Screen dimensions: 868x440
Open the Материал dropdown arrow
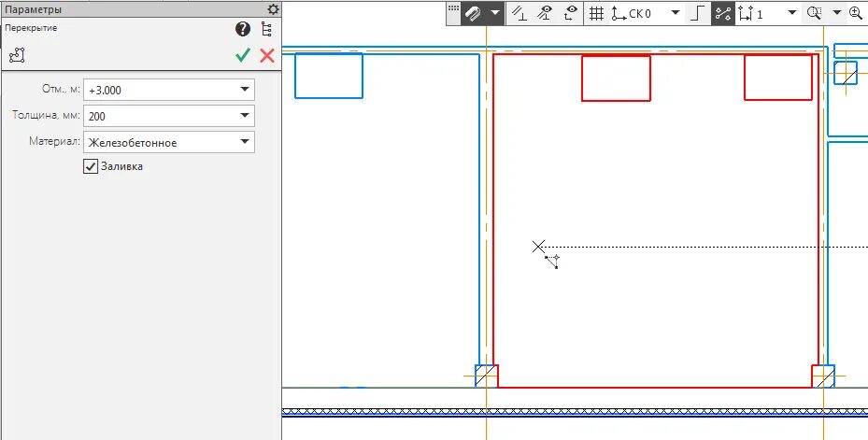(x=245, y=142)
